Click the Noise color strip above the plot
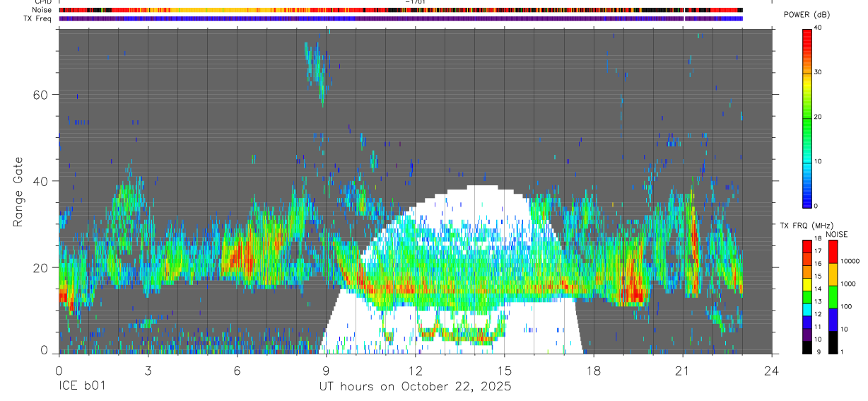Screen dimensions: 868x401 pyautogui.click(x=401, y=10)
